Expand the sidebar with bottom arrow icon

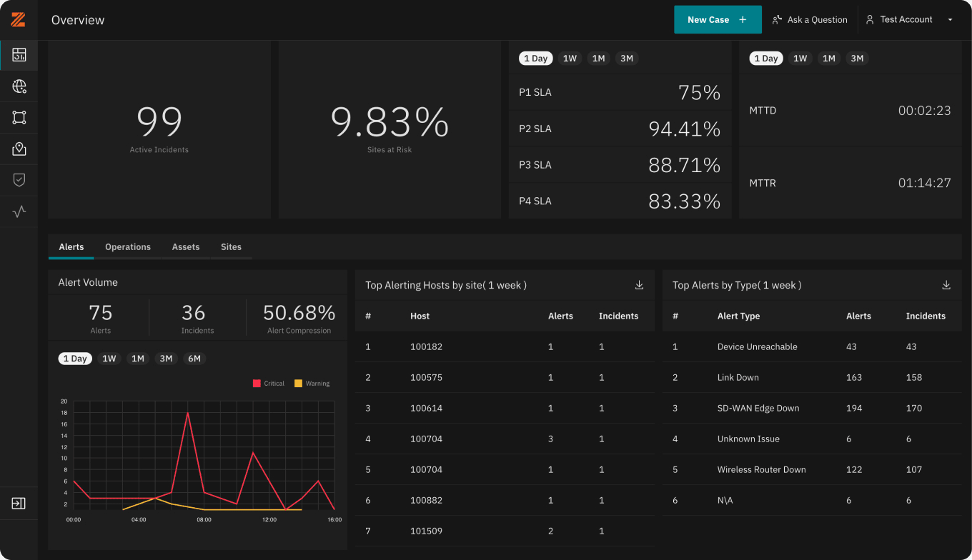click(19, 504)
